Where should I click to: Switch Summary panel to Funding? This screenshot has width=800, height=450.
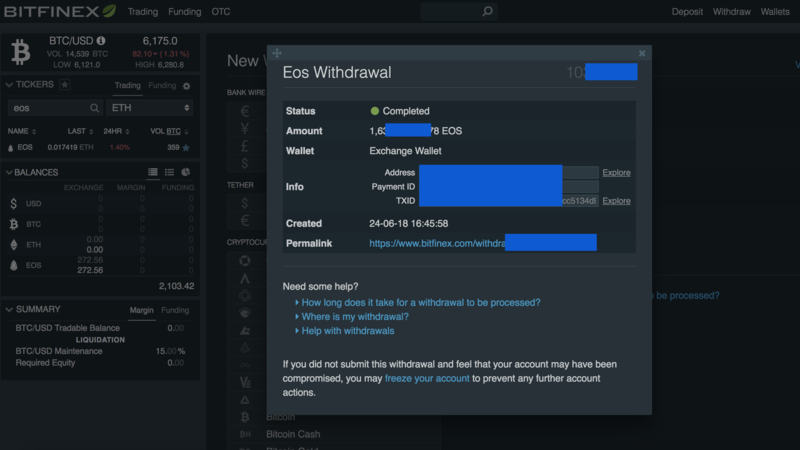pyautogui.click(x=175, y=310)
